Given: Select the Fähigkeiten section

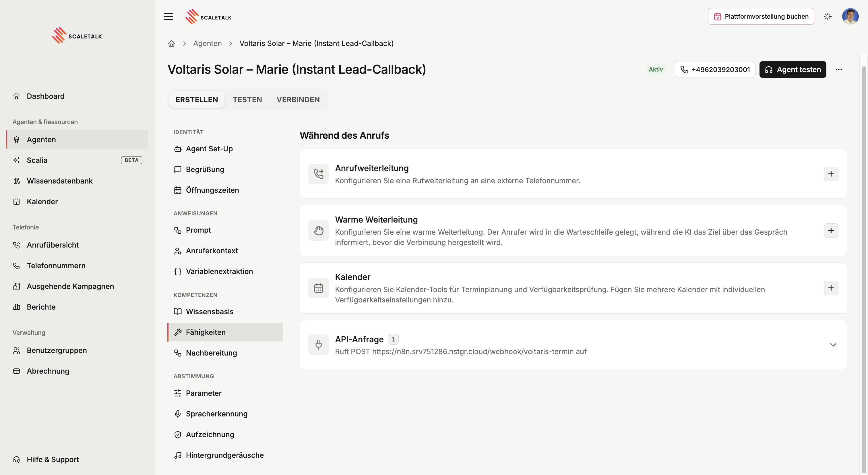Looking at the screenshot, I should point(225,332).
